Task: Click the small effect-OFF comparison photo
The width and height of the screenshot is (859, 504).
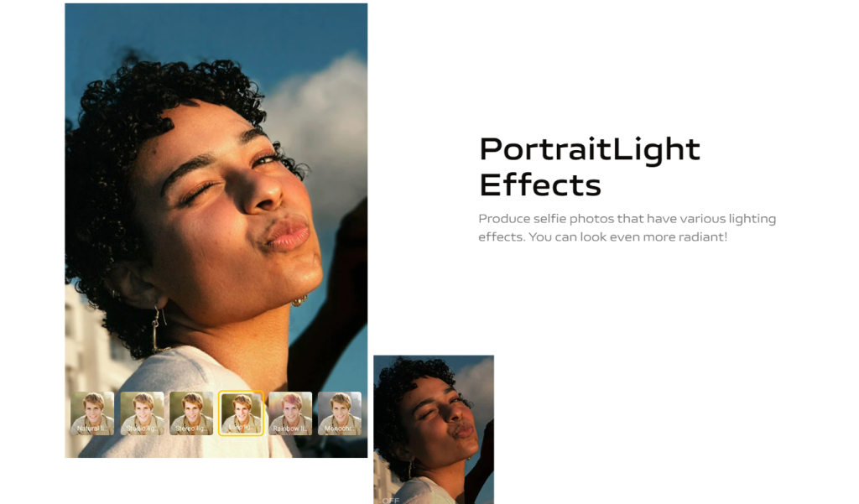Action: tap(434, 429)
